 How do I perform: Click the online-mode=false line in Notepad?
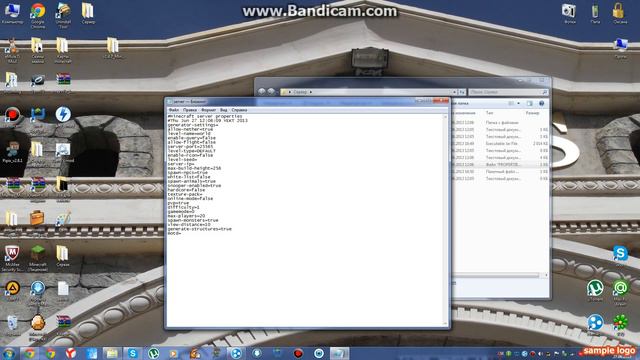click(x=190, y=198)
